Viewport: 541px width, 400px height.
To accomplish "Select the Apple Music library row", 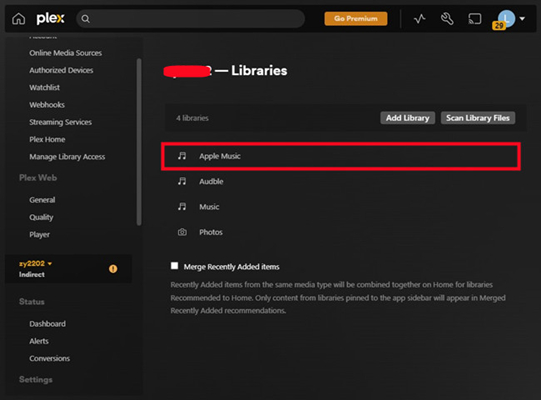I will pyautogui.click(x=341, y=156).
